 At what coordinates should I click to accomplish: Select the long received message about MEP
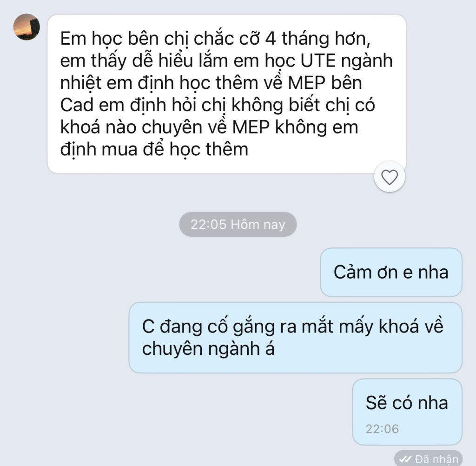(x=227, y=94)
